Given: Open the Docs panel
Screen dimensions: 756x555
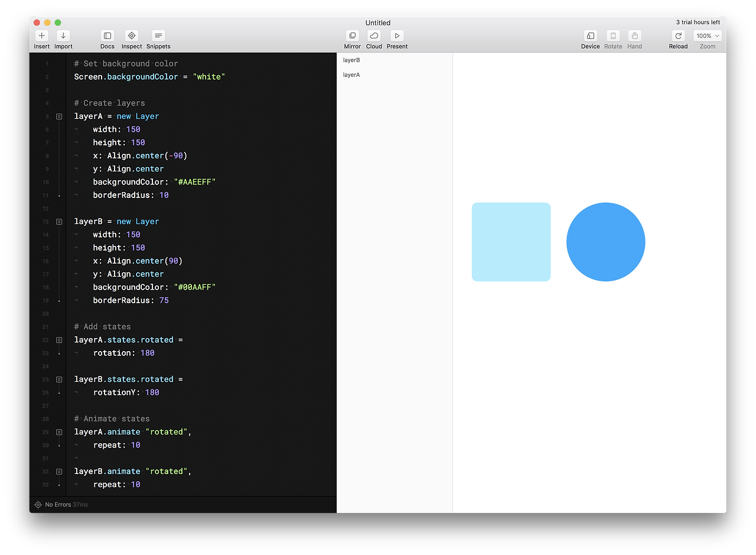Looking at the screenshot, I should tap(107, 36).
